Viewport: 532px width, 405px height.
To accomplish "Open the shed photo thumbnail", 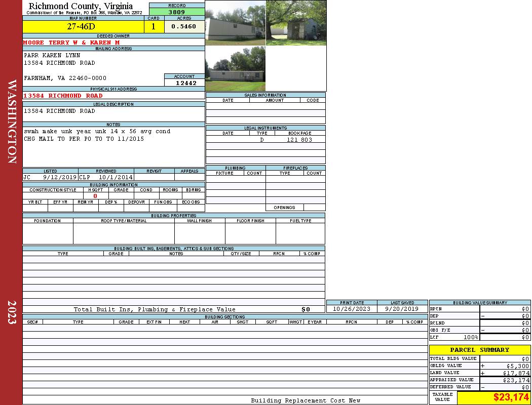I will pos(296,23).
